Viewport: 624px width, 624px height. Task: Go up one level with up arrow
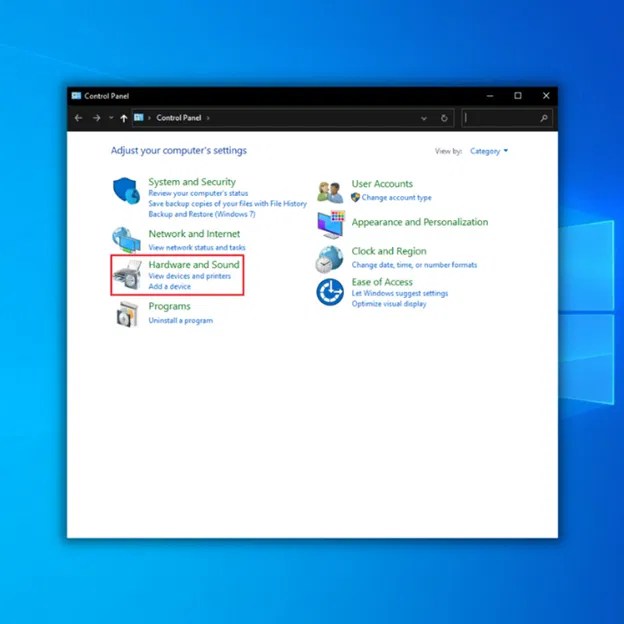[x=124, y=118]
